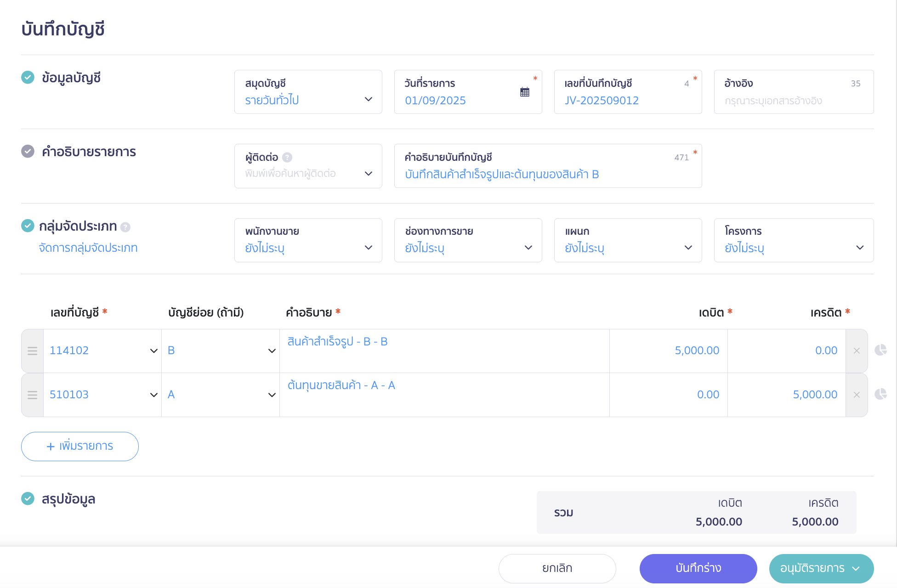The image size is (897, 588).
Task: Grab drag handle of row 114102
Action: pyautogui.click(x=32, y=351)
